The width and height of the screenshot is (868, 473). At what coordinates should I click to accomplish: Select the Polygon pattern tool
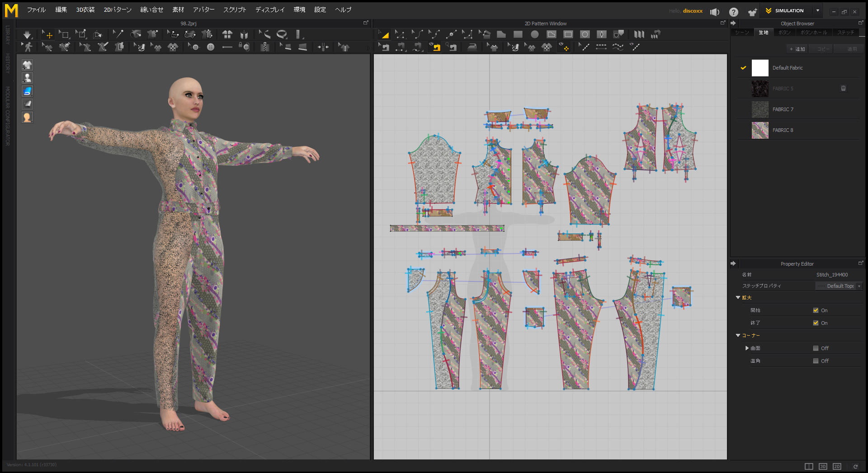(x=501, y=34)
